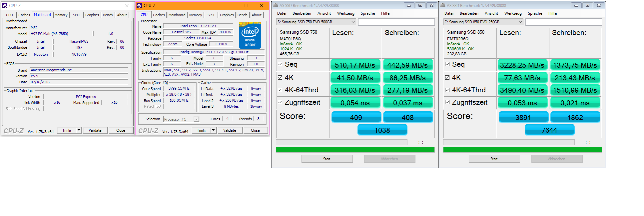Toggle Zugriffszeit checkbox in Samsung SSD 850 window
Image resolution: width=644 pixels, height=216 pixels.
click(447, 102)
